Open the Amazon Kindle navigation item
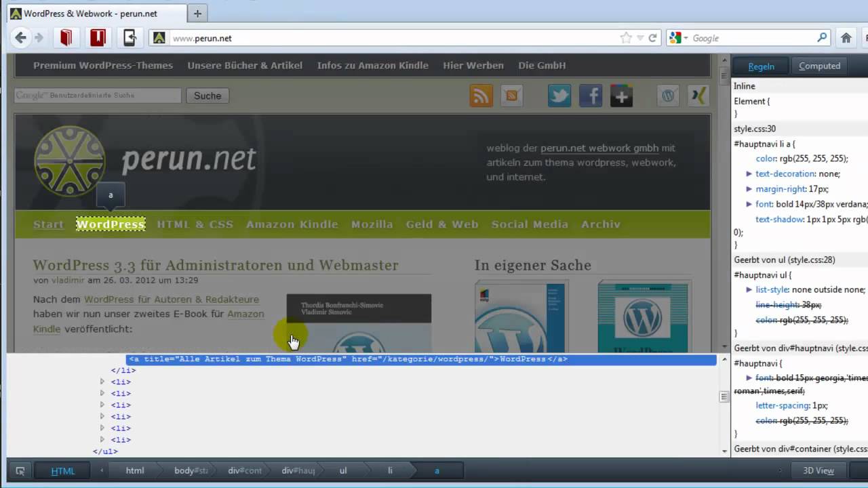The height and width of the screenshot is (488, 868). (x=292, y=224)
